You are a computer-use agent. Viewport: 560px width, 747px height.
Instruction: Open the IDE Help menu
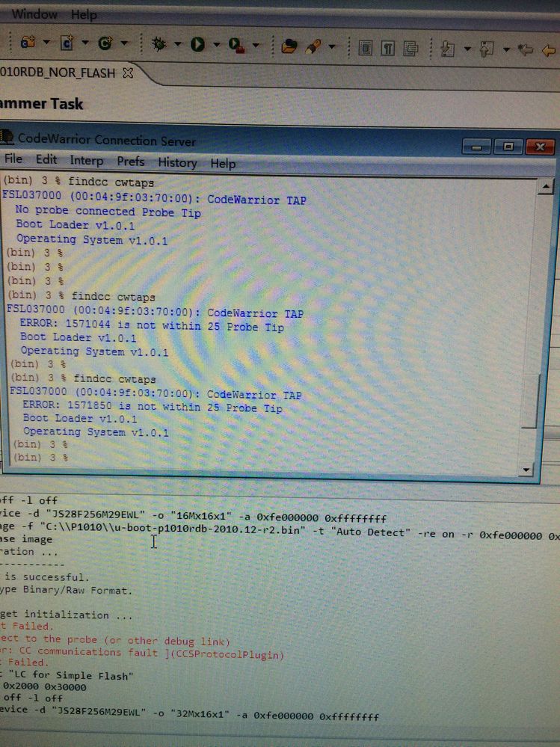[84, 15]
